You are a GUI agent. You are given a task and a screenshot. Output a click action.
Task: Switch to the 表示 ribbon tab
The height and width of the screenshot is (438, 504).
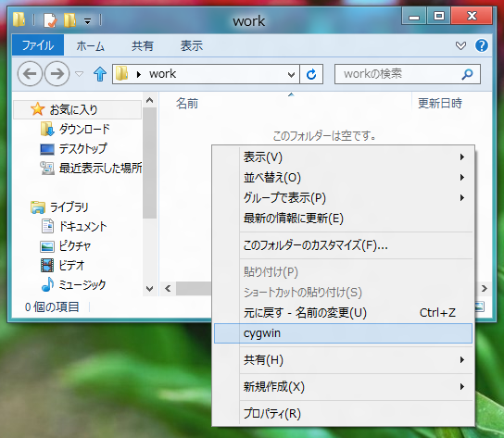(192, 46)
